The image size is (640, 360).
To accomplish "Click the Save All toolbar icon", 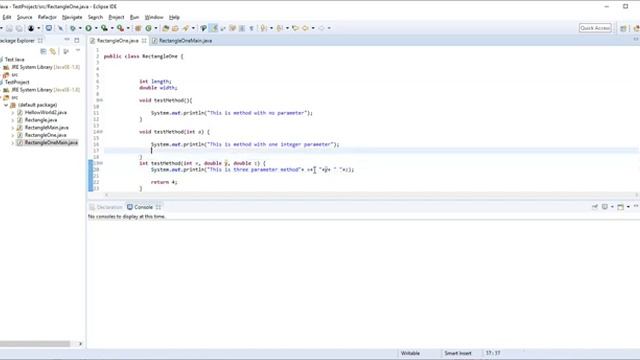I will point(19,28).
